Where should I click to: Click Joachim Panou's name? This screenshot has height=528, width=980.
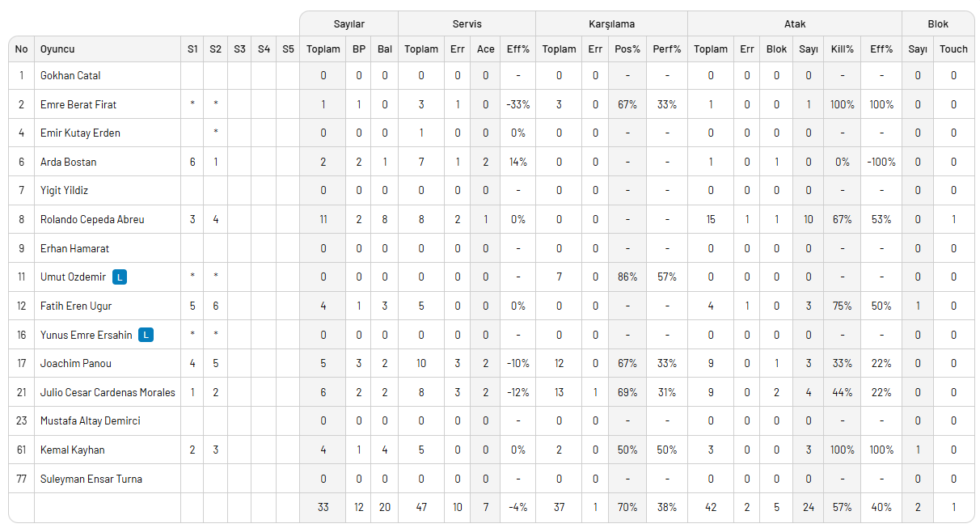76,364
